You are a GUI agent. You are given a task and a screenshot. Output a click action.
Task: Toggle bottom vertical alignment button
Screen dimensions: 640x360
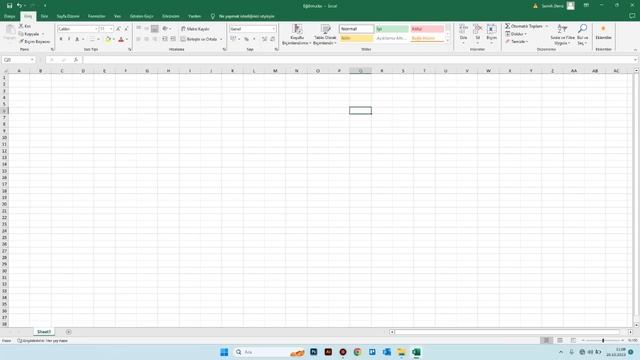tap(155, 29)
